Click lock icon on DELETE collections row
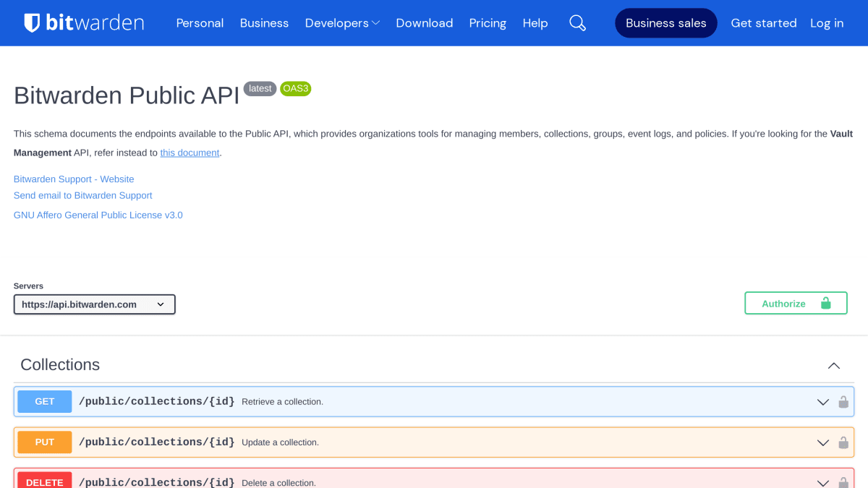 pos(843,481)
